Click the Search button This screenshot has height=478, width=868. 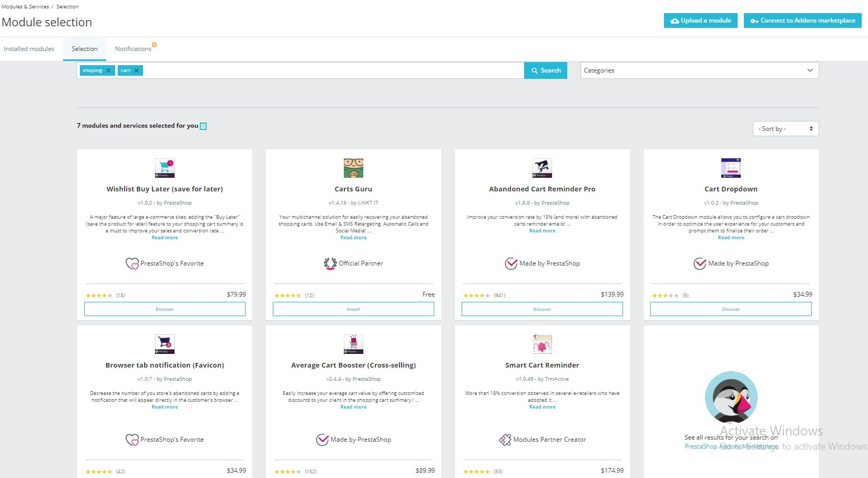[x=546, y=70]
